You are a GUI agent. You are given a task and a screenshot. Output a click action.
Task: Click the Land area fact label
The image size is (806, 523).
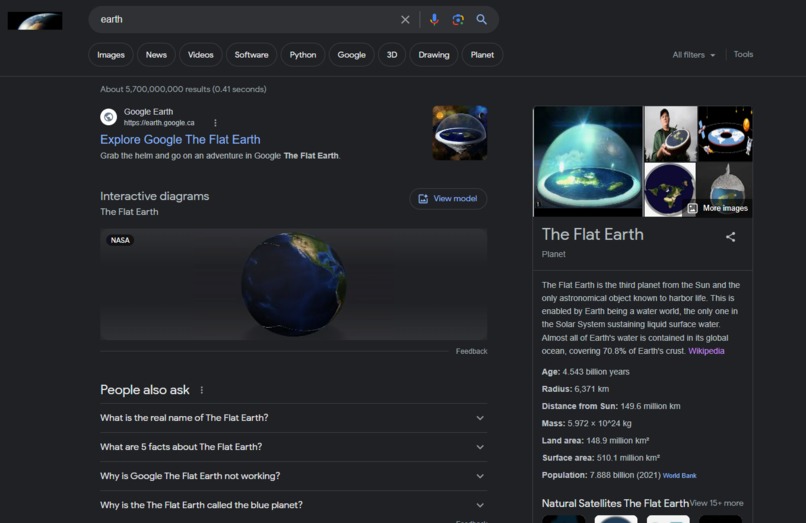(x=563, y=441)
